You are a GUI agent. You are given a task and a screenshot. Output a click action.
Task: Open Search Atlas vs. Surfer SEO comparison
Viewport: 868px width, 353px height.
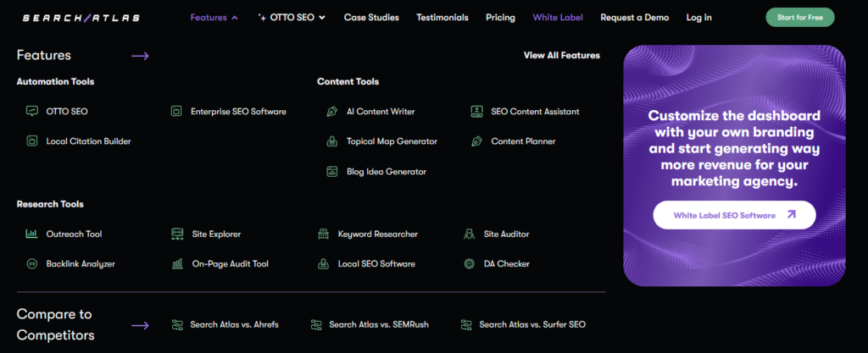point(532,324)
